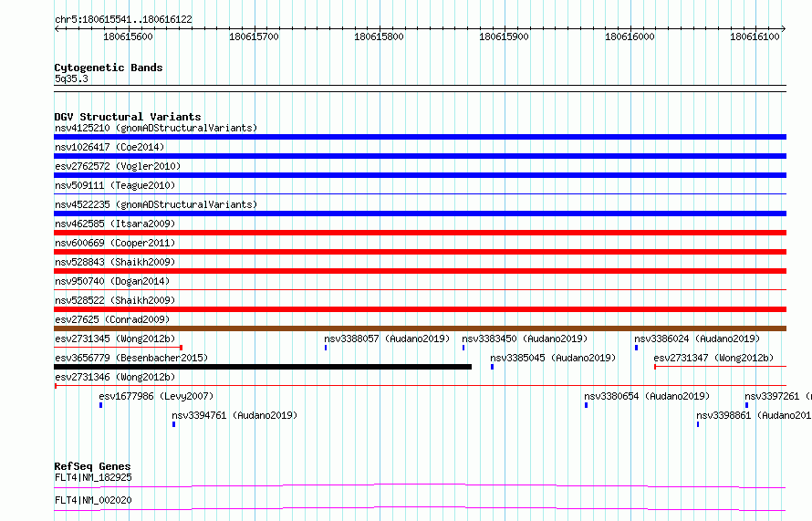Click the blue marker under nsv3398861
Screen dimensions: 812x521
point(698,424)
